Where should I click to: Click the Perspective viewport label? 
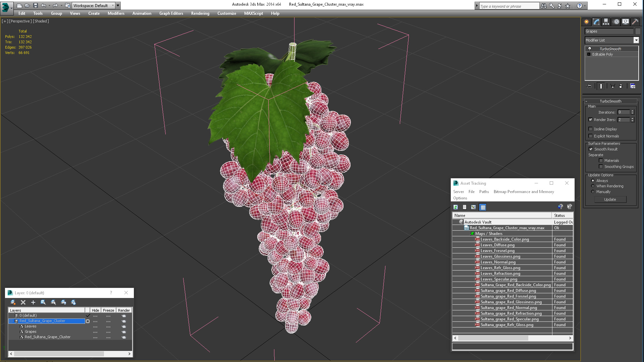click(x=20, y=21)
